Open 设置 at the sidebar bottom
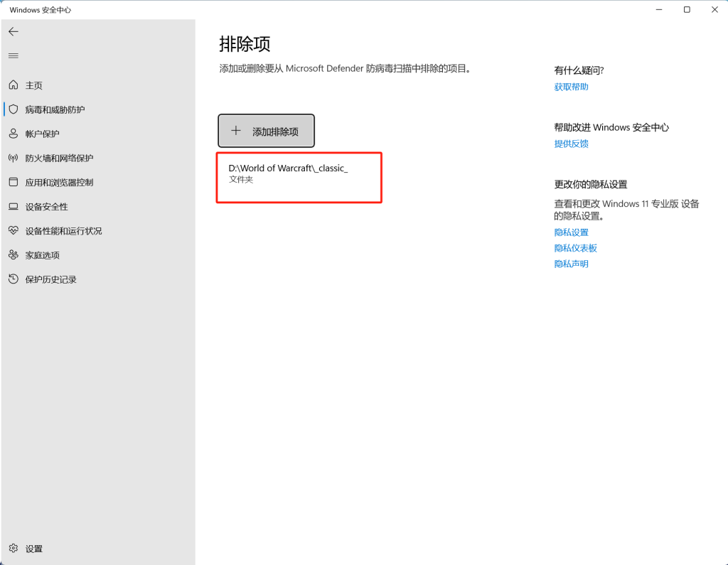 pos(98,549)
